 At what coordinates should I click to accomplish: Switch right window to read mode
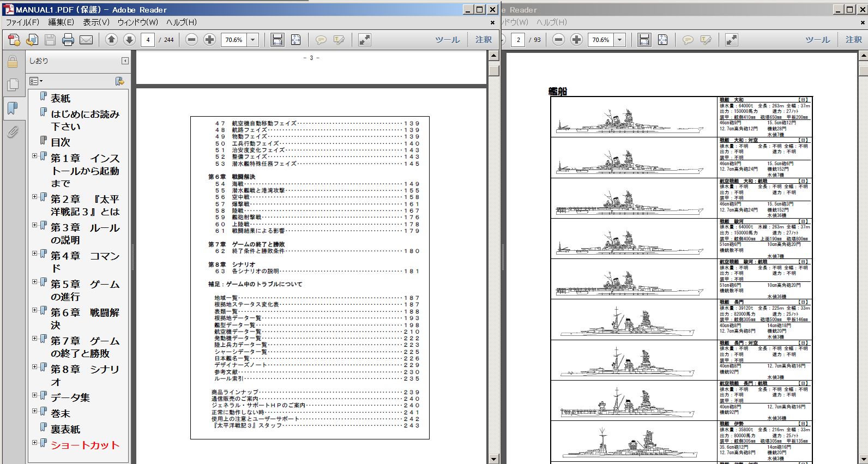[732, 40]
